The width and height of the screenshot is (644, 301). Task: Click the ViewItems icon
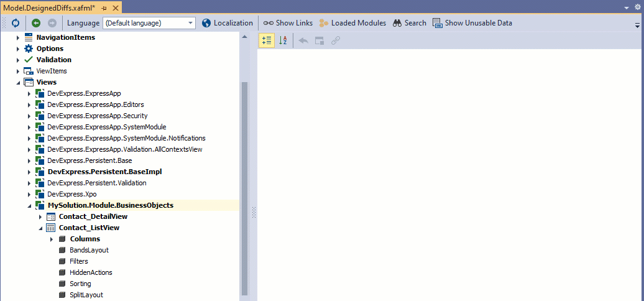29,71
